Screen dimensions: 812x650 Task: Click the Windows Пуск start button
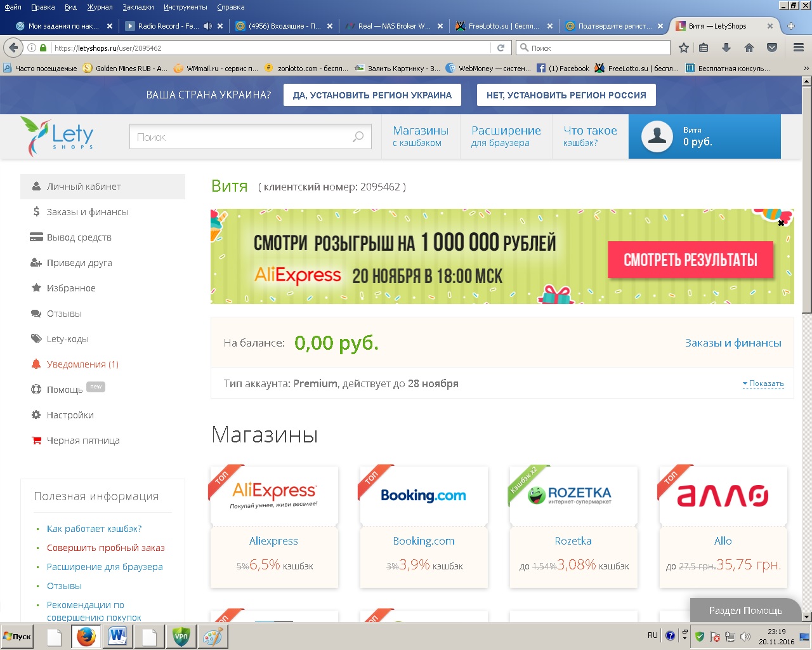(17, 636)
